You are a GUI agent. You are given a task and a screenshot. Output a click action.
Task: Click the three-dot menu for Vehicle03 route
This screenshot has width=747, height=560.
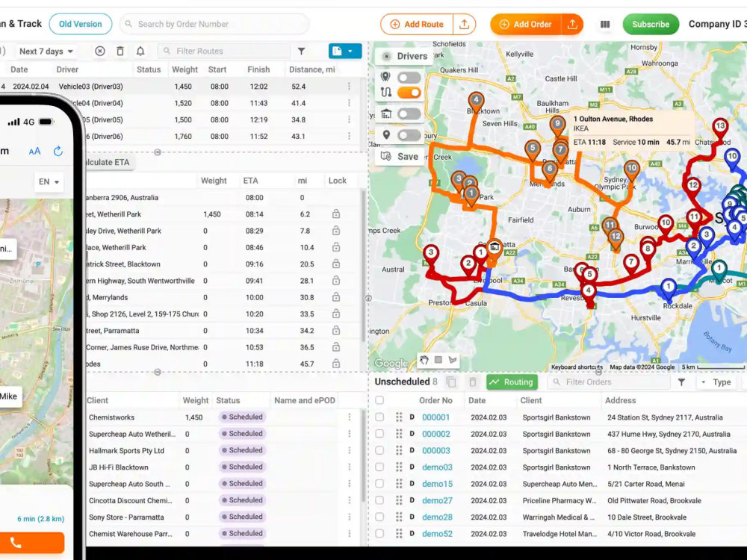(x=349, y=86)
